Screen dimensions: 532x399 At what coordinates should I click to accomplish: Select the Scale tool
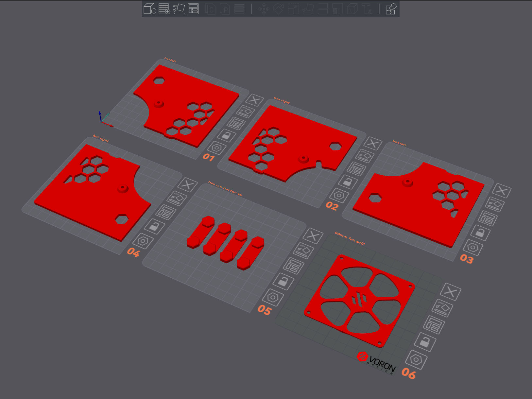tap(293, 9)
